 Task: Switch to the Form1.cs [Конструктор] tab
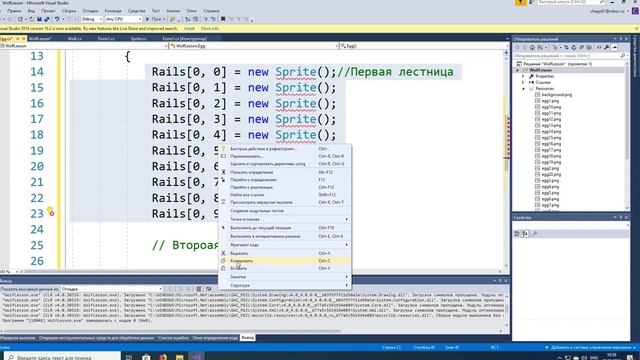click(x=184, y=38)
